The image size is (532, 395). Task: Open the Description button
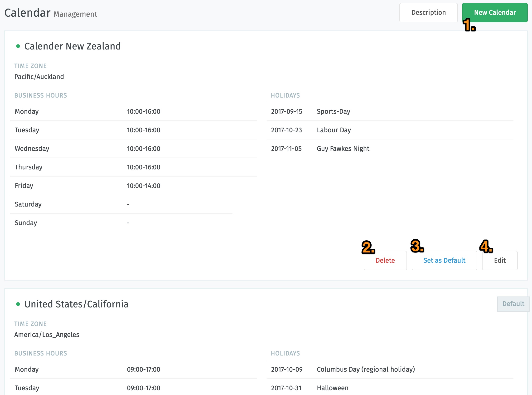(428, 13)
